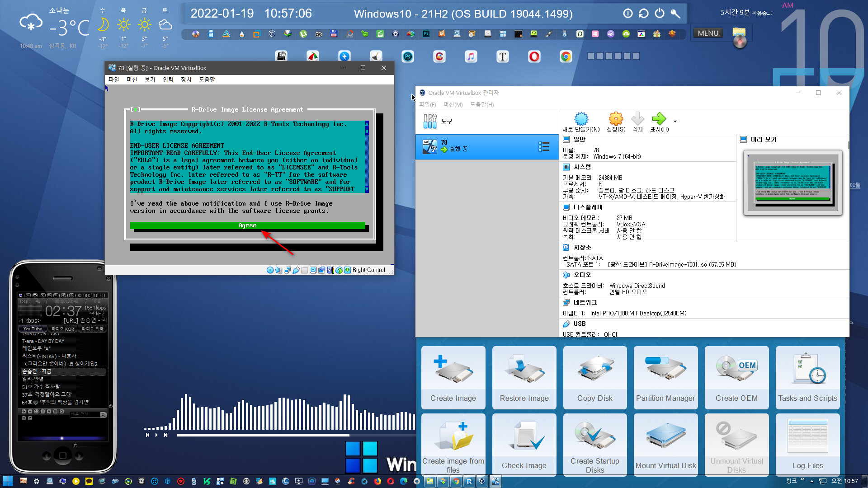Click the green Agree button in the VM
Image resolution: width=868 pixels, height=488 pixels.
(x=247, y=225)
